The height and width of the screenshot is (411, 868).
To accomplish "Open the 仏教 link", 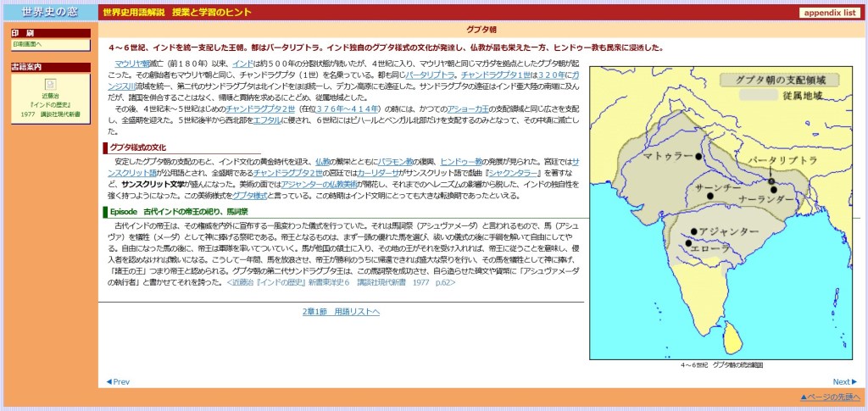I will pos(323,160).
